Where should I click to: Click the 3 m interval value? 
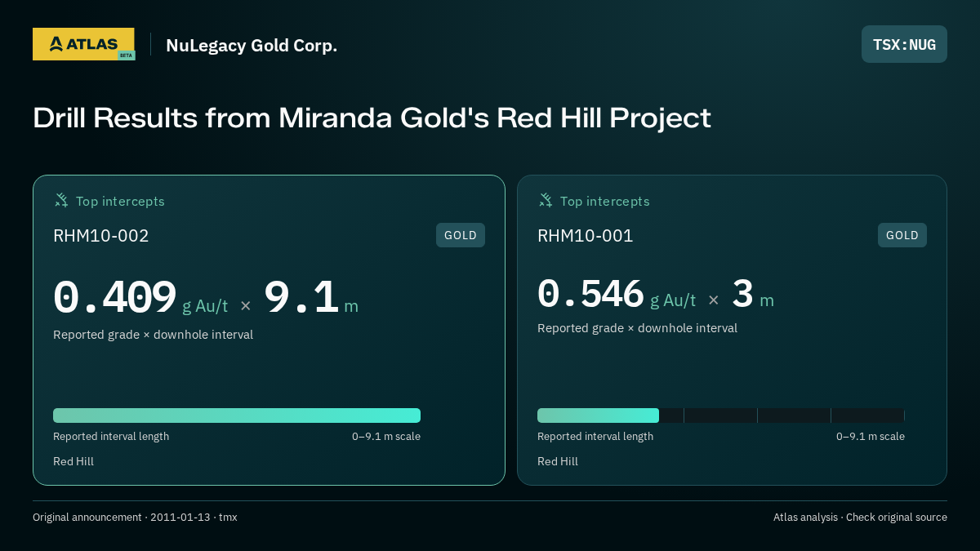click(752, 293)
